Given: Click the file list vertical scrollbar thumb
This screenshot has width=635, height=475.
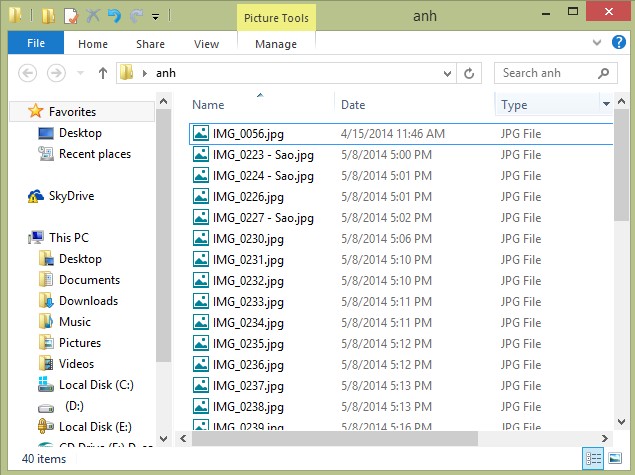Looking at the screenshot, I should pos(621,165).
